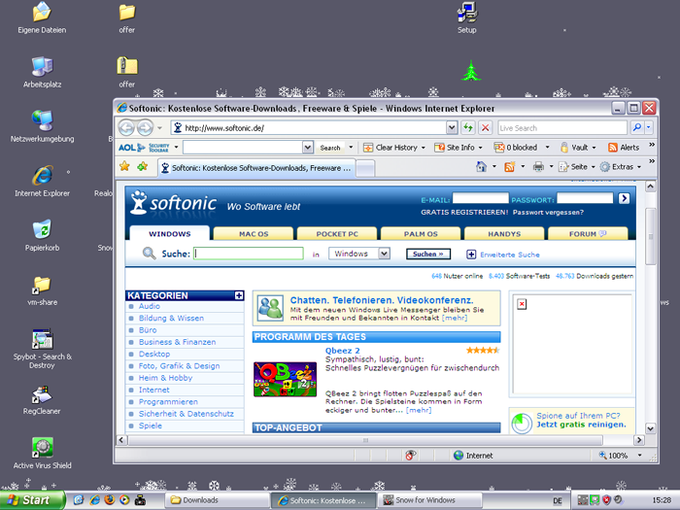
Task: Switch to the MAC OS tab
Action: (x=254, y=234)
